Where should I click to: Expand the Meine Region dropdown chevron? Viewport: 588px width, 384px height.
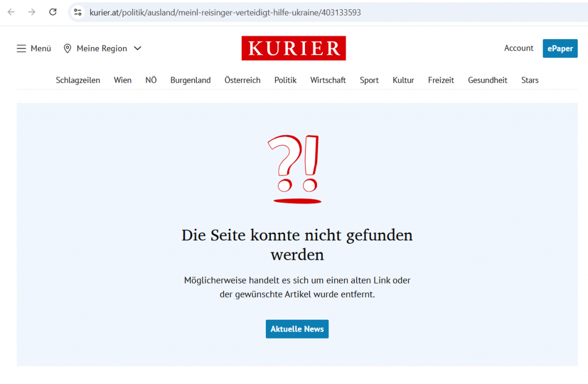tap(138, 49)
